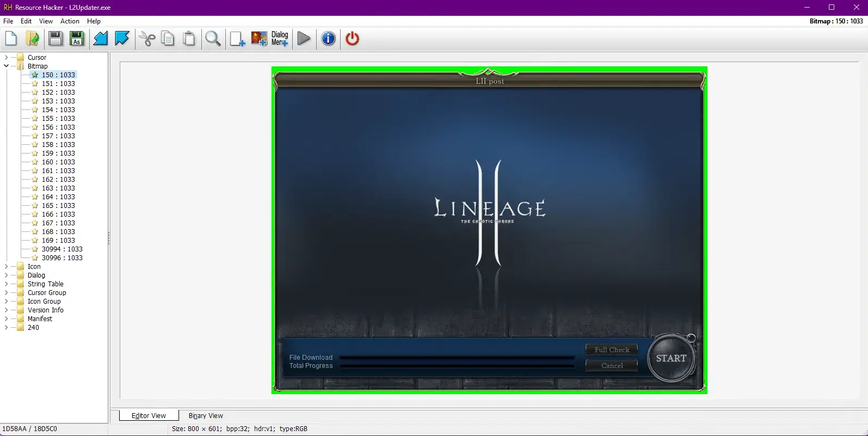
Task: Click the Import resource blue arrow icon
Action: tap(101, 39)
